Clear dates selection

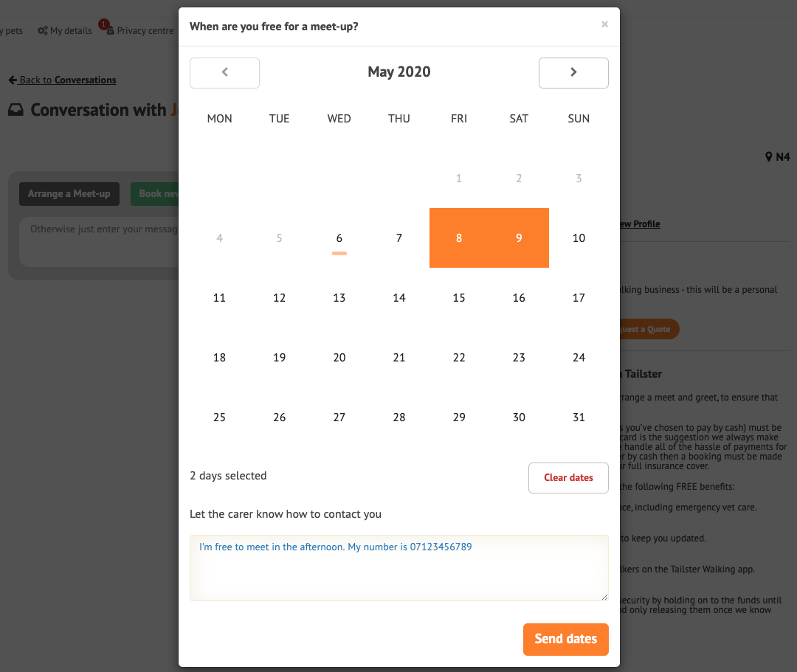click(568, 477)
